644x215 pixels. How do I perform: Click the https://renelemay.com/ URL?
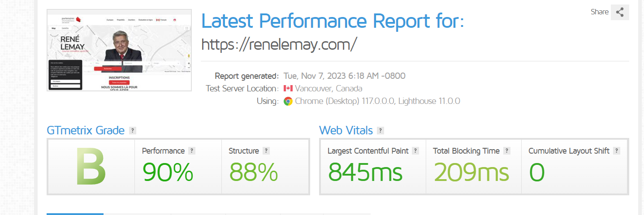pos(279,44)
